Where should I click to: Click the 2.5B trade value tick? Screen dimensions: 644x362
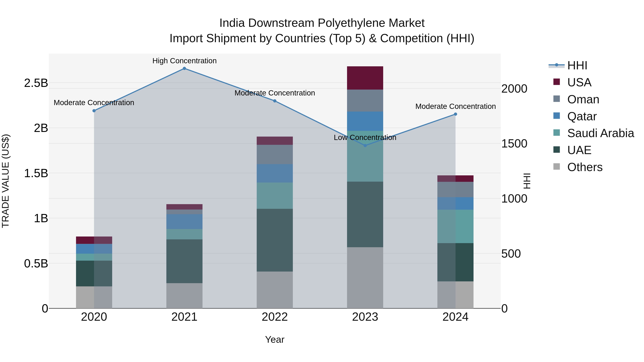tap(36, 83)
